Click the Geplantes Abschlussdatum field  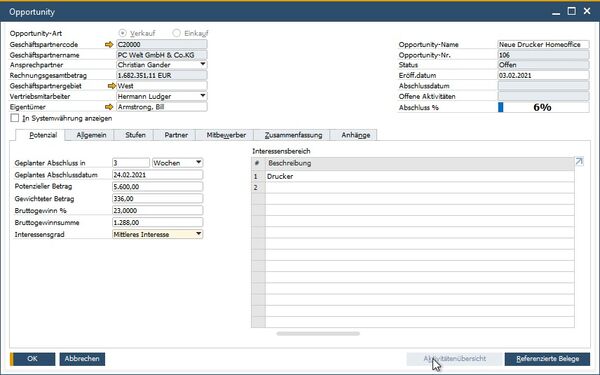pyautogui.click(x=157, y=174)
